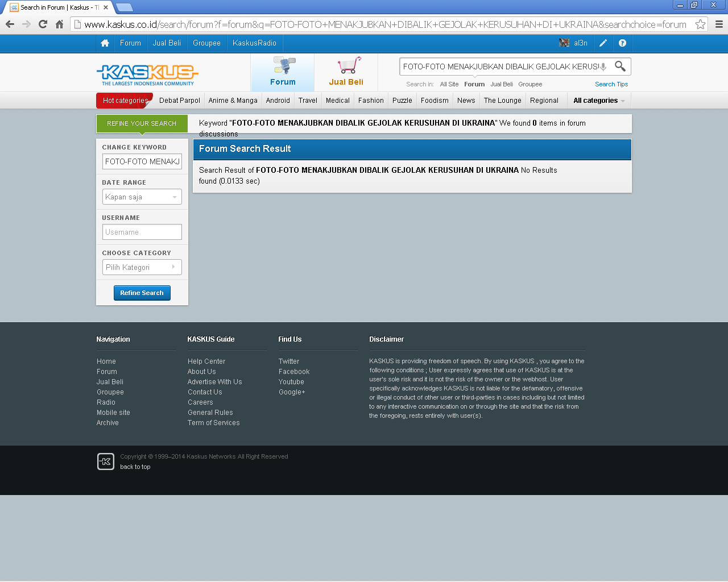Screen dimensions: 728x582
Task: Click the pencil create-thread icon
Action: point(603,43)
